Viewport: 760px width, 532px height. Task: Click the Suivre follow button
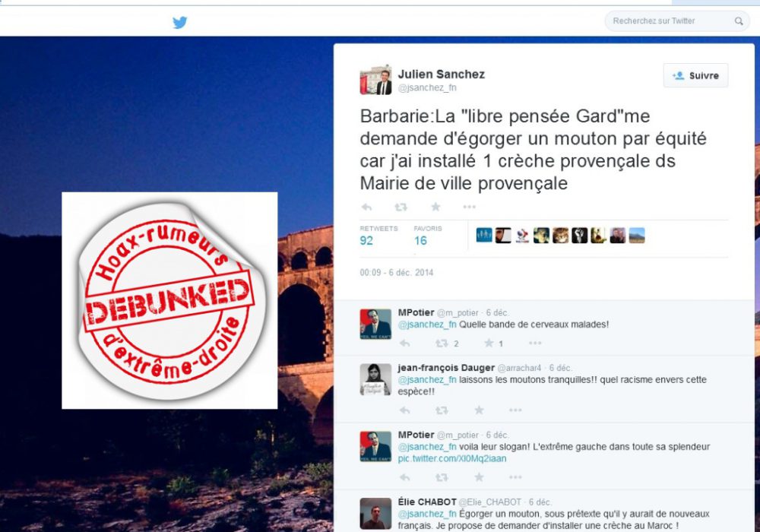coord(695,75)
